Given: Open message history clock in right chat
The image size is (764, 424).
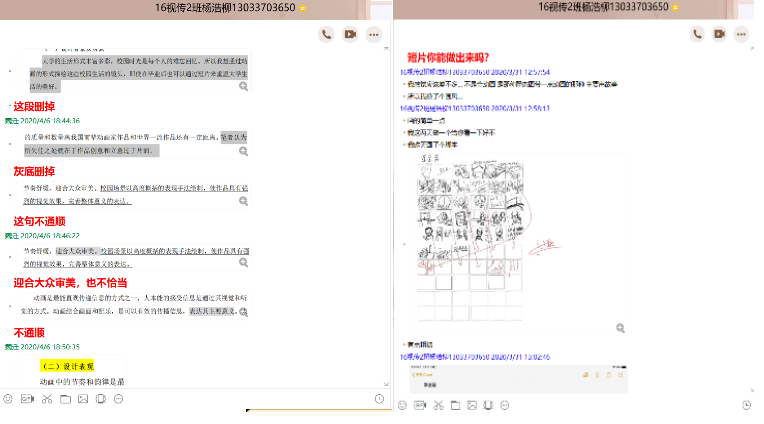Looking at the screenshot, I should pyautogui.click(x=747, y=405).
